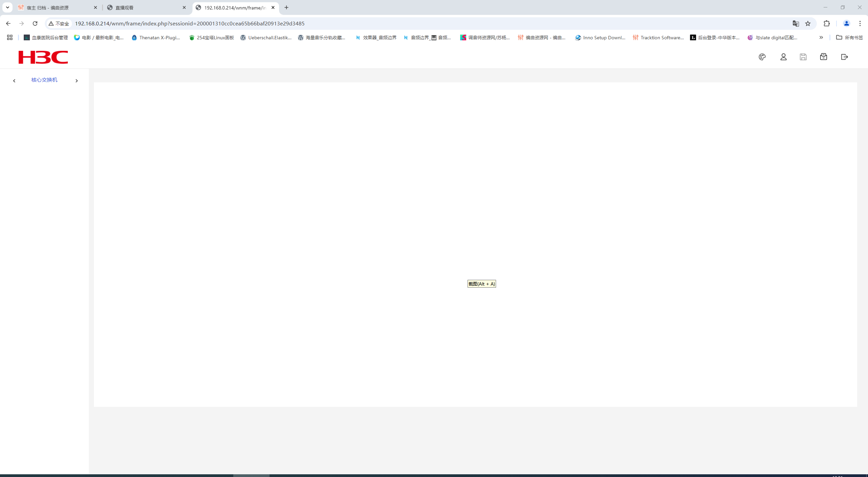Expand hidden bookmarks overflow chevron
The image size is (868, 477).
821,38
